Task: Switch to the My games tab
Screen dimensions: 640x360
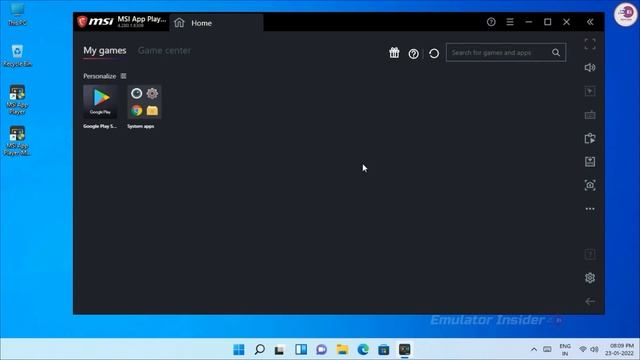Action: point(105,51)
